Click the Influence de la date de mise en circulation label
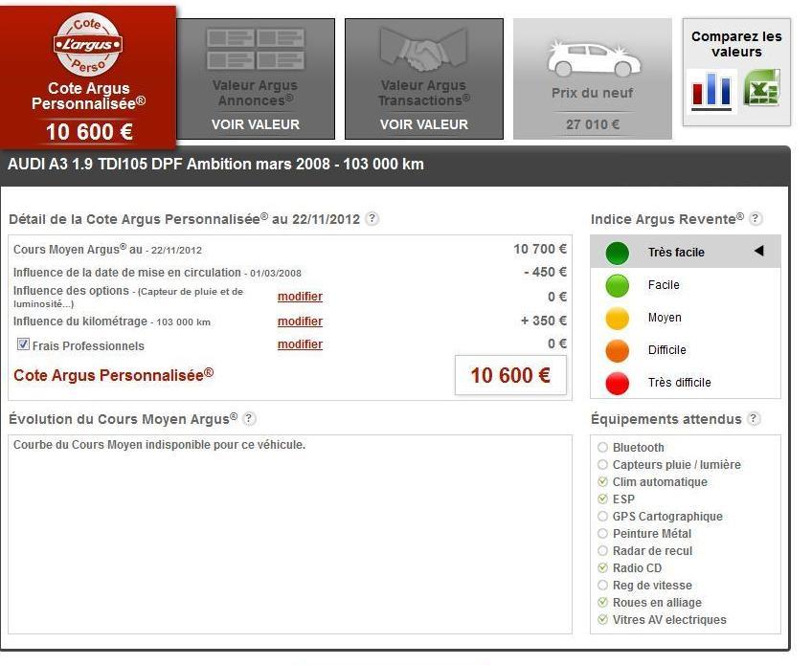 [157, 273]
